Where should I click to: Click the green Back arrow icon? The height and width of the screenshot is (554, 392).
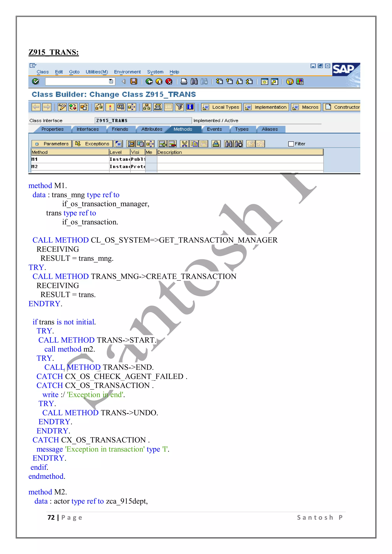click(149, 81)
